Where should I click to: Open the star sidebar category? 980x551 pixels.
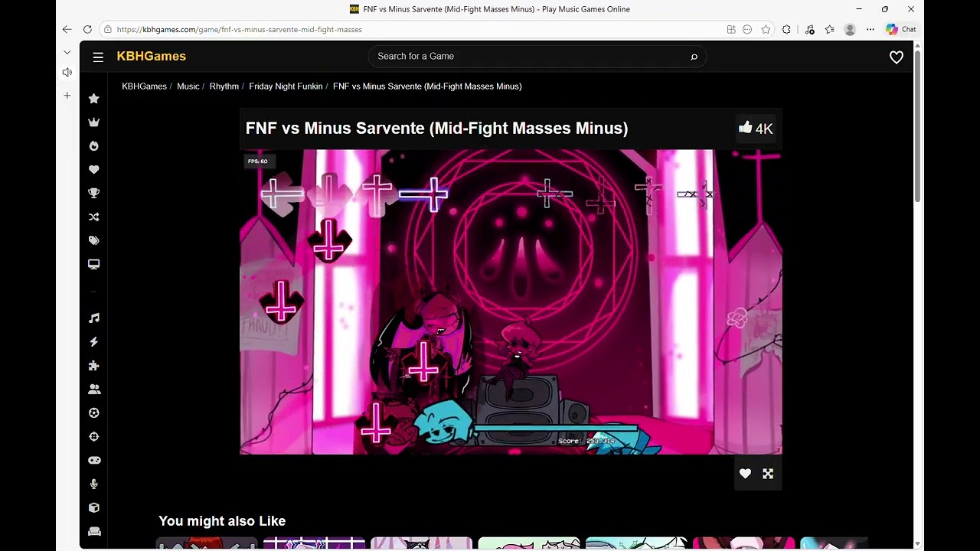pos(94,99)
